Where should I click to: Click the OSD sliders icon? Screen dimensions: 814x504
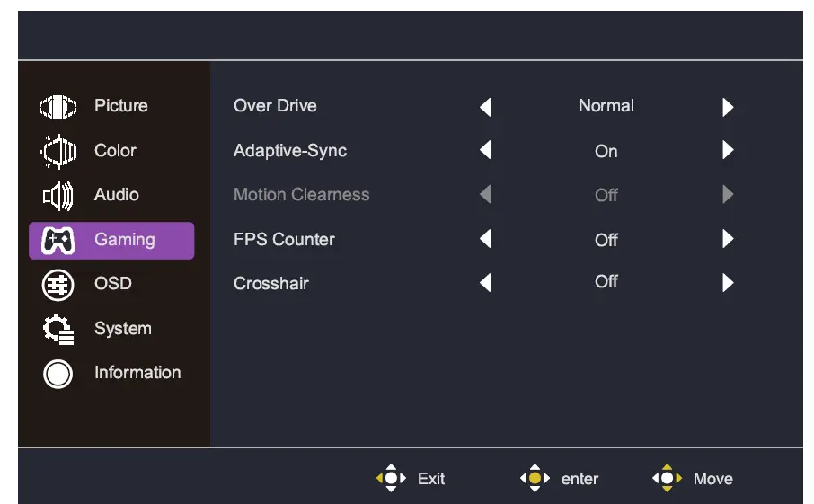[58, 285]
